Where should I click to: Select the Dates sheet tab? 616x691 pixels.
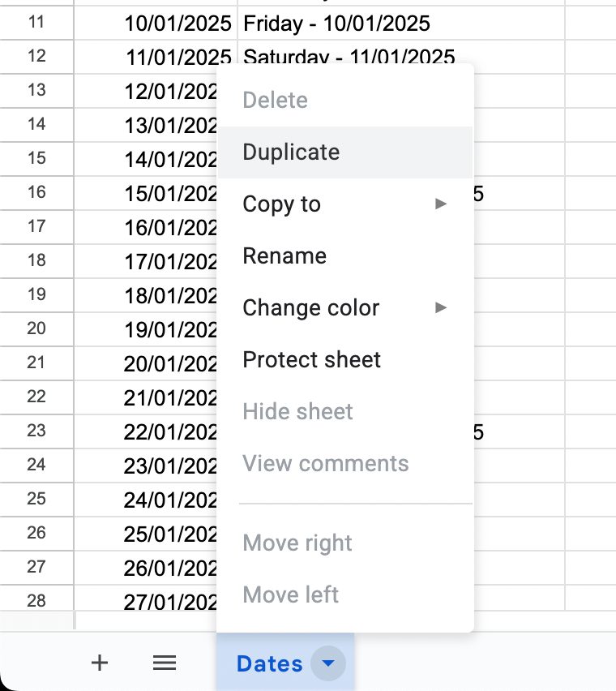click(x=268, y=664)
